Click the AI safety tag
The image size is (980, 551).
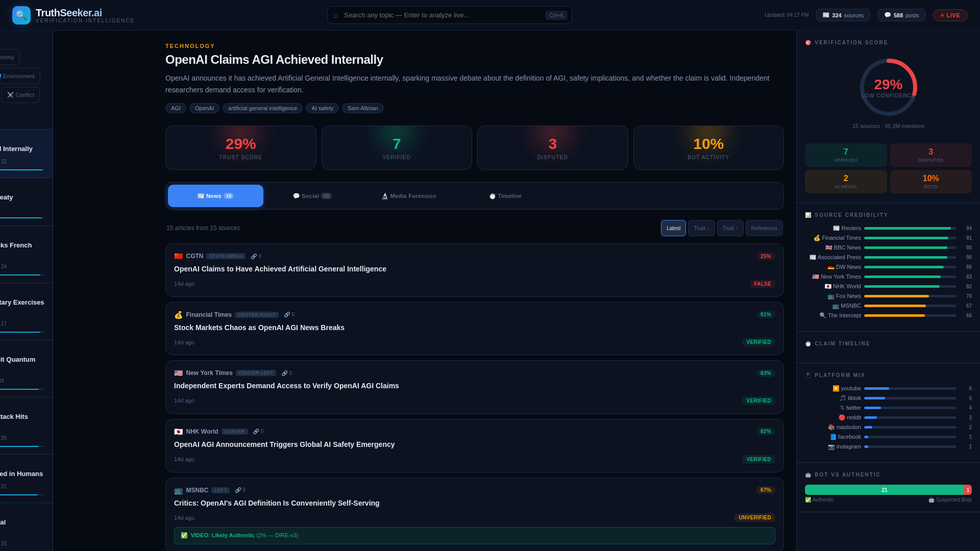pos(322,108)
